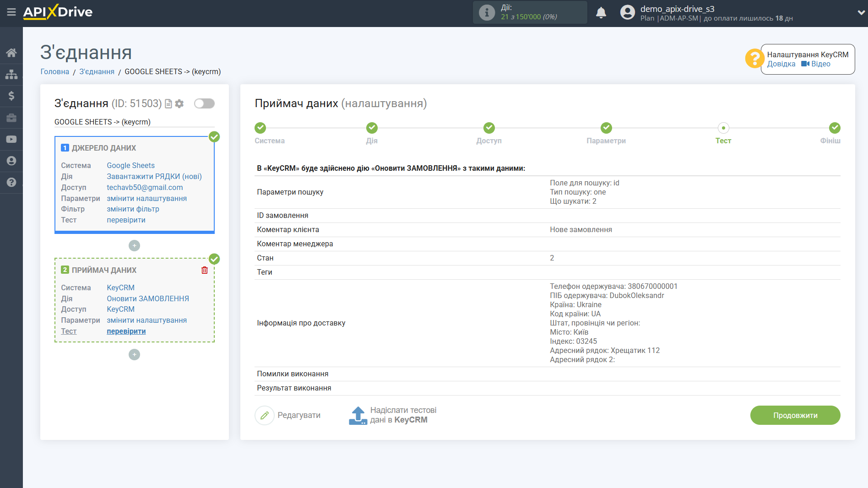Add step below data source block
Image resolution: width=868 pixels, height=488 pixels.
pos(134,246)
